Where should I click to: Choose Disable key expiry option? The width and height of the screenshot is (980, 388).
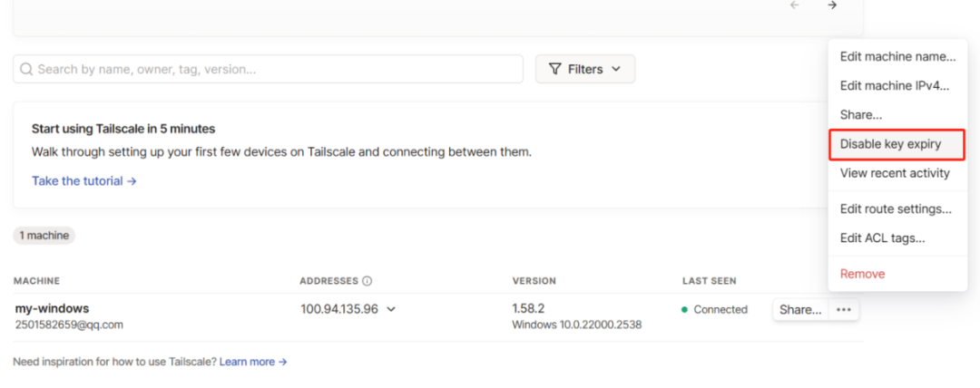(x=897, y=144)
